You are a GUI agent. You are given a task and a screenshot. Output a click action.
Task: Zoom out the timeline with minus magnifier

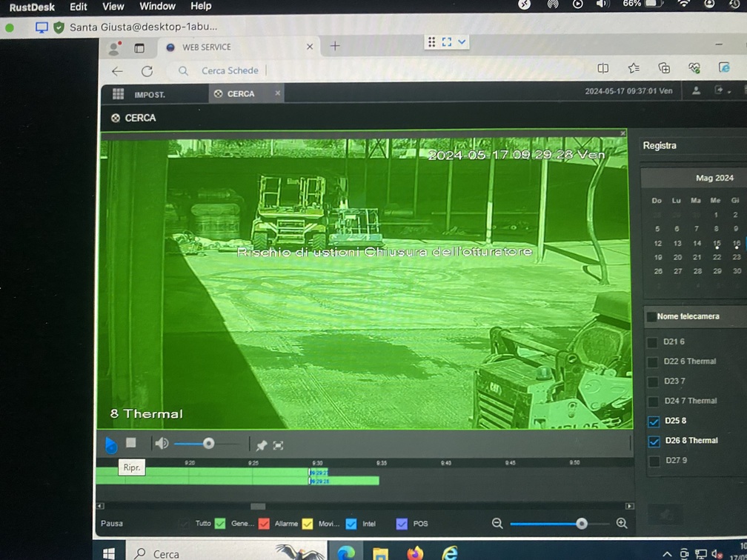pos(497,523)
